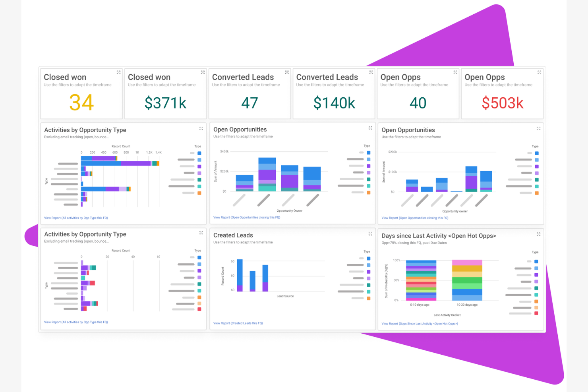Screen dimensions: 588x392
Task: Click the Created Leads card title
Action: (x=233, y=236)
